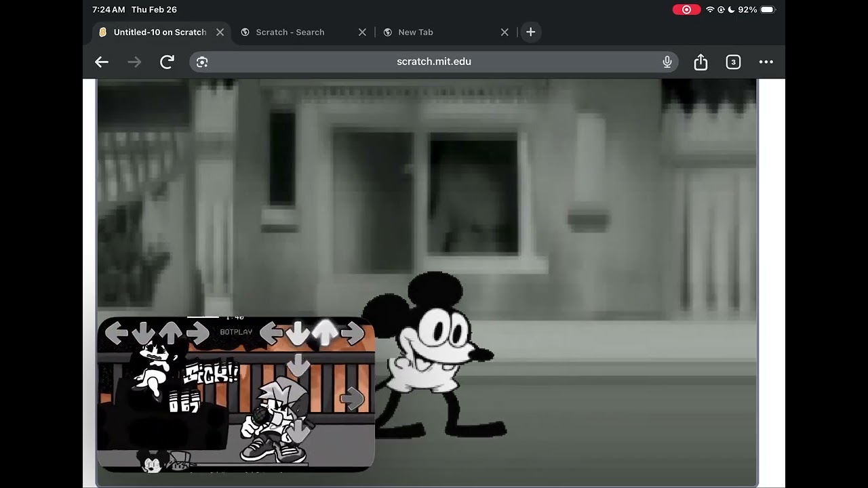Open the page settings icon in the address bar

(x=202, y=62)
